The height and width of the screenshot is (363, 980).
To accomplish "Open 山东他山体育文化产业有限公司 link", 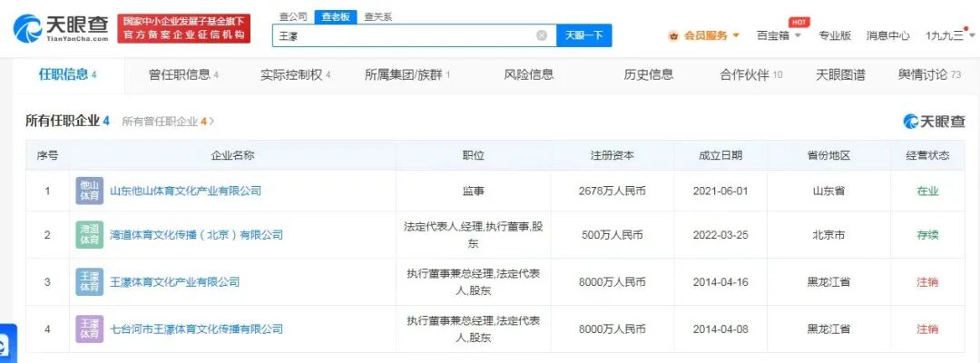I will (185, 191).
